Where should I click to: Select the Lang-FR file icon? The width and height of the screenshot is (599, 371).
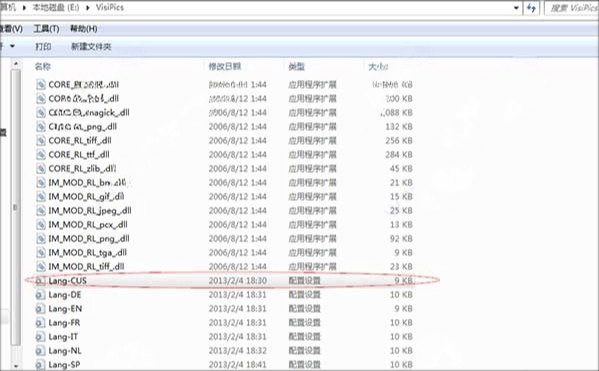pyautogui.click(x=40, y=323)
